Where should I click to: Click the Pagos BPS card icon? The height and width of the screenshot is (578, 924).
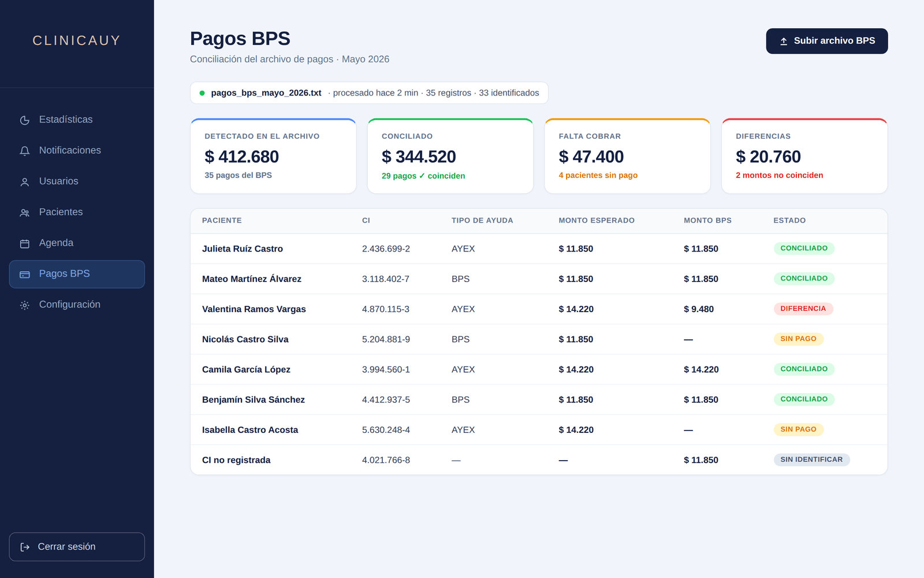coord(25,275)
